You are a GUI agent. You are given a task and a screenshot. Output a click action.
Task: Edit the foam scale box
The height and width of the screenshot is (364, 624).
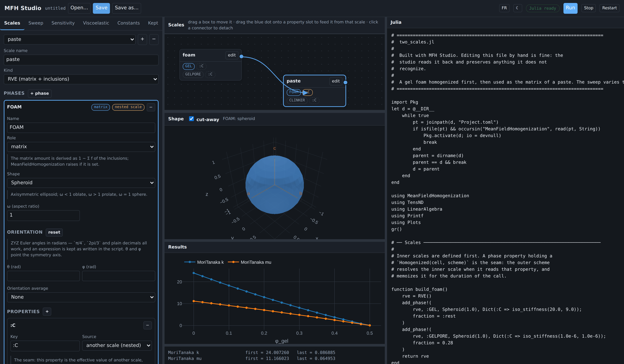point(232,55)
